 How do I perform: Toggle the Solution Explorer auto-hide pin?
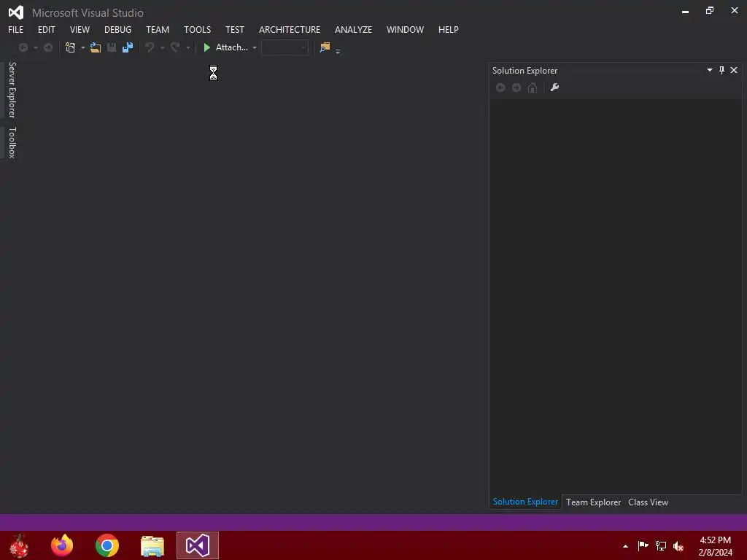coord(721,70)
